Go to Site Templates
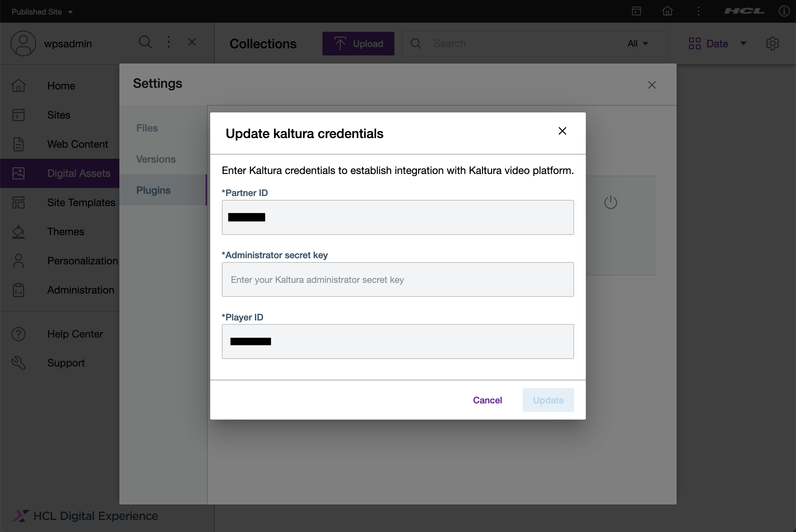 coord(81,202)
